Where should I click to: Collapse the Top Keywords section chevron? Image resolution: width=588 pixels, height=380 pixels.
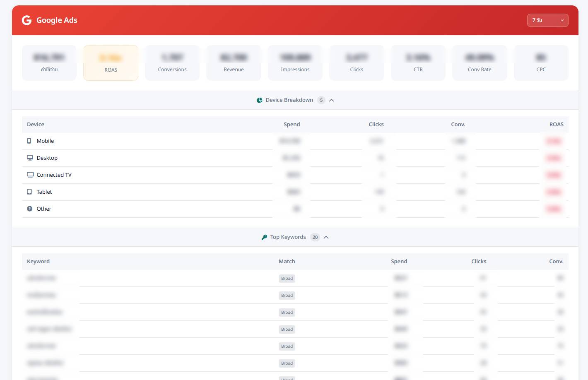point(326,237)
